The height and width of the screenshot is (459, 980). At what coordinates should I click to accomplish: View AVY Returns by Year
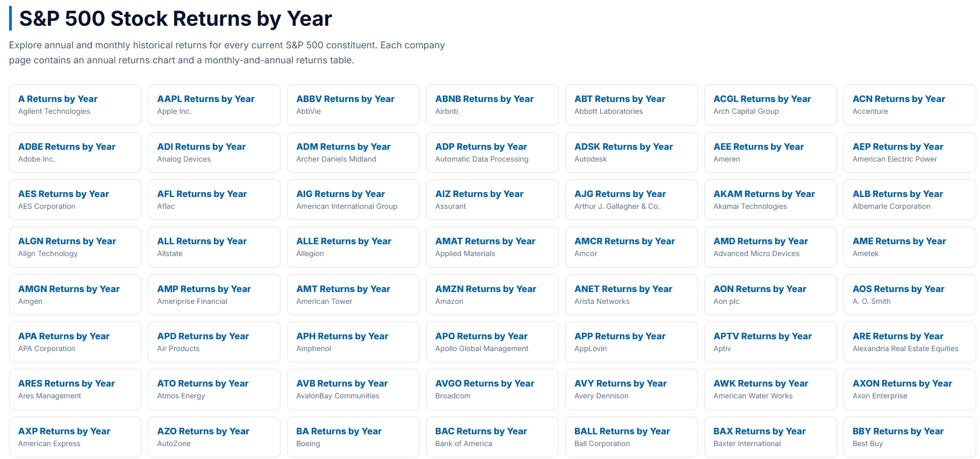coord(631,389)
